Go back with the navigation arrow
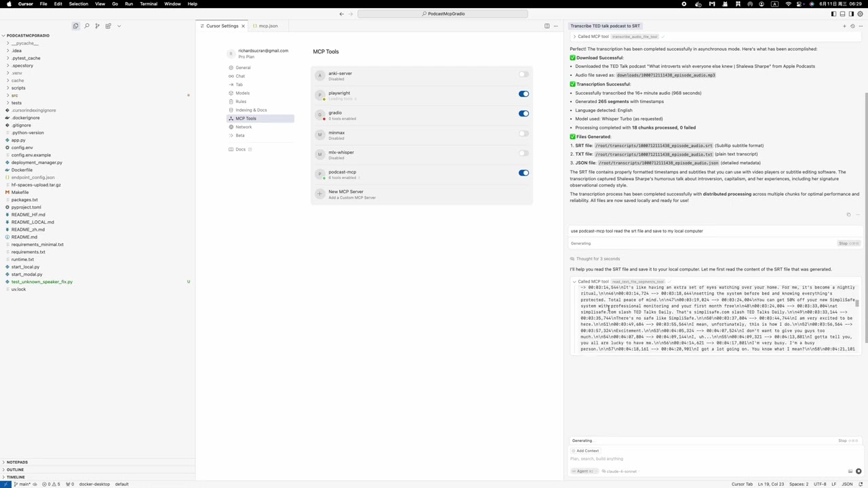Screen dimensions: 868x488 pos(341,14)
